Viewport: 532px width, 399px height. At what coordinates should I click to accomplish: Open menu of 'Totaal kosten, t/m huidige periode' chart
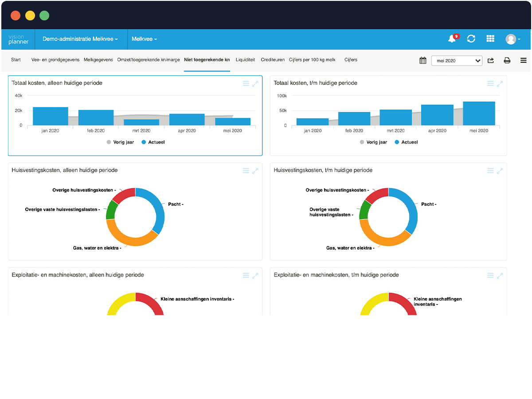490,83
